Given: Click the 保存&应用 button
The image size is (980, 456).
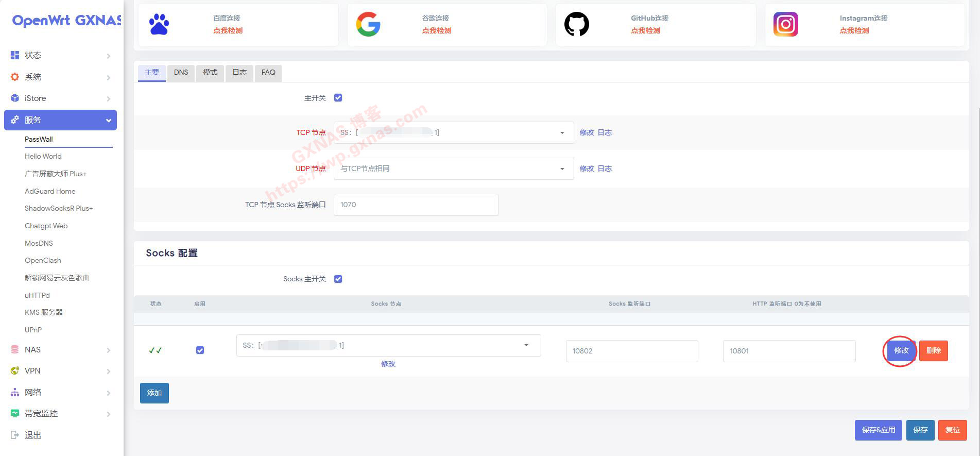Looking at the screenshot, I should pyautogui.click(x=878, y=430).
